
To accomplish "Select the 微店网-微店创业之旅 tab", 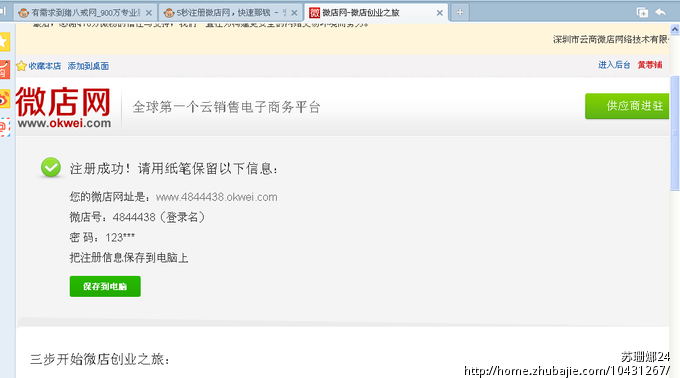I will (x=376, y=13).
